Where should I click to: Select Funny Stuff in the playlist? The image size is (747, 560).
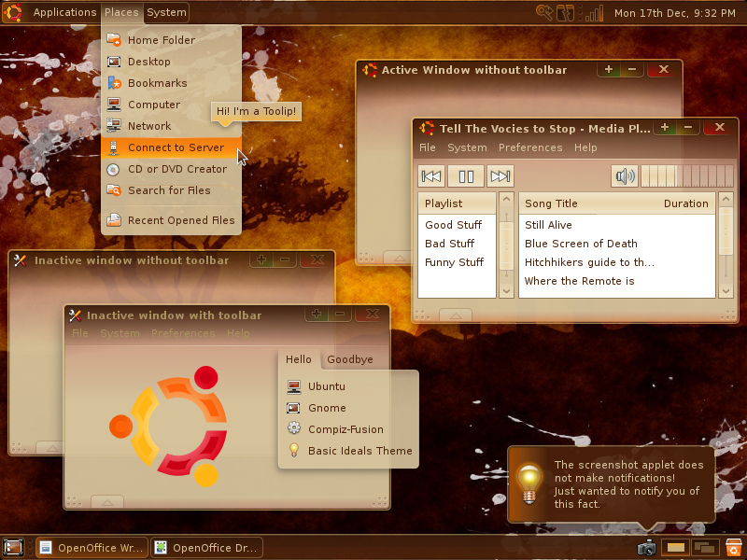[x=454, y=262]
